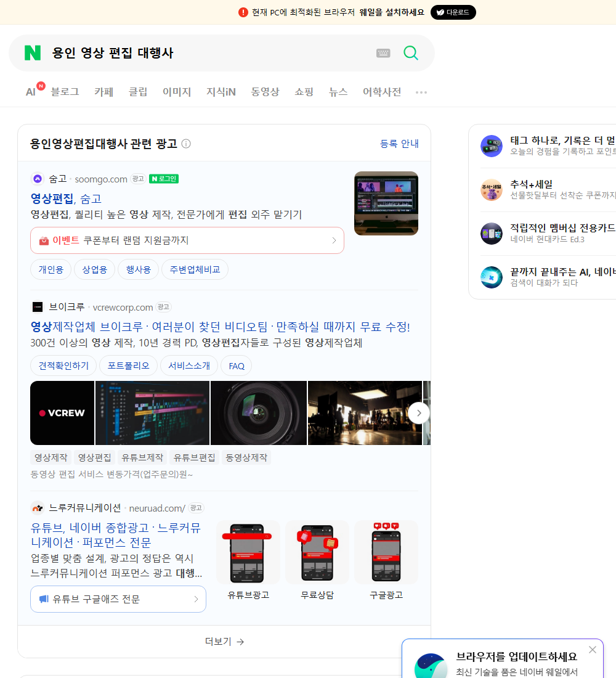Switch to the 클립 tab
Viewport: 616px width, 678px height.
(138, 92)
